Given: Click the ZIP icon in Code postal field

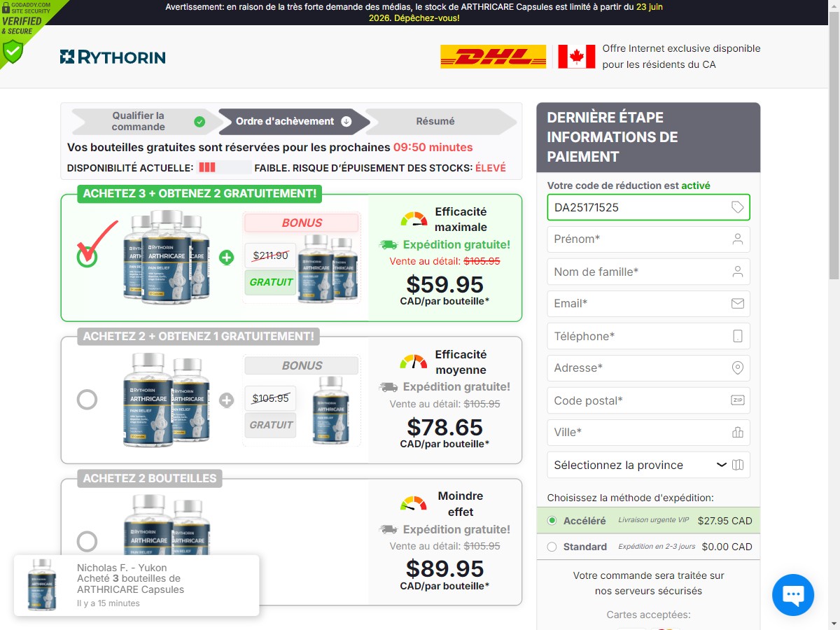Looking at the screenshot, I should pyautogui.click(x=737, y=400).
